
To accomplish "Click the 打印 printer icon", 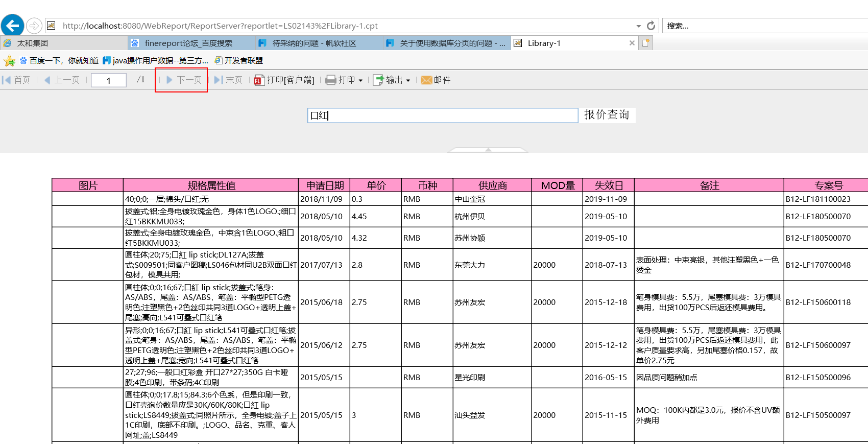I will (x=331, y=80).
